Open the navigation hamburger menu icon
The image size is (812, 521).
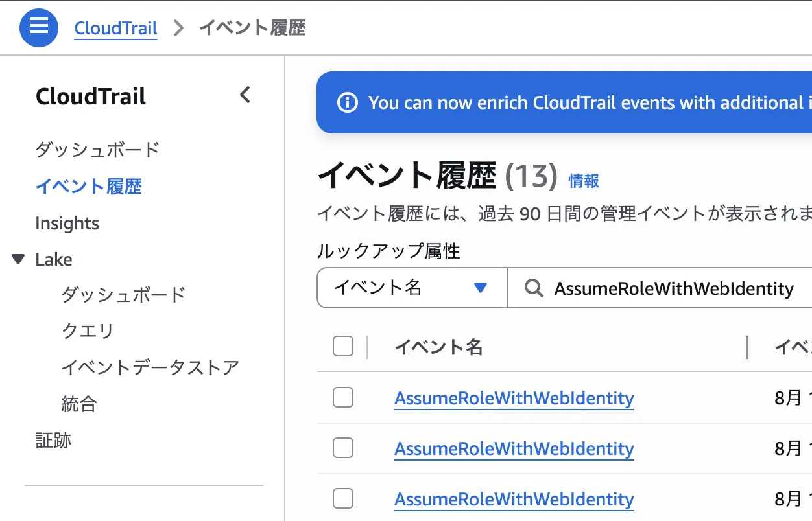click(38, 27)
